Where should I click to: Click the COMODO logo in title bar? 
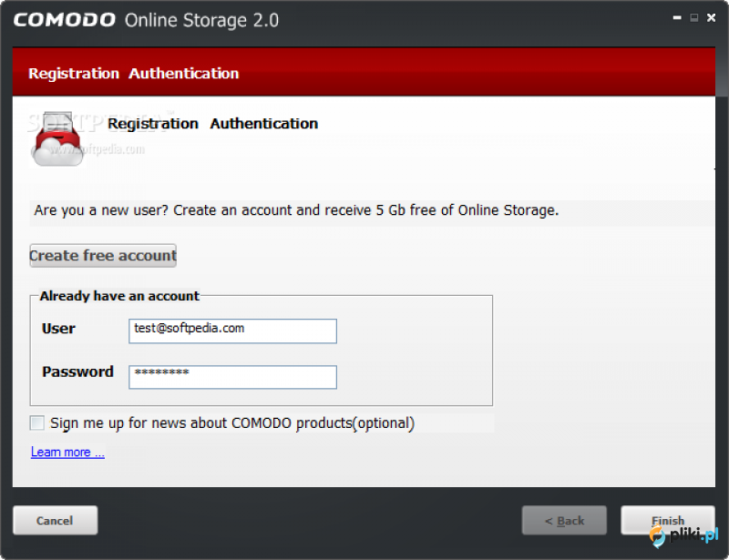tap(65, 20)
